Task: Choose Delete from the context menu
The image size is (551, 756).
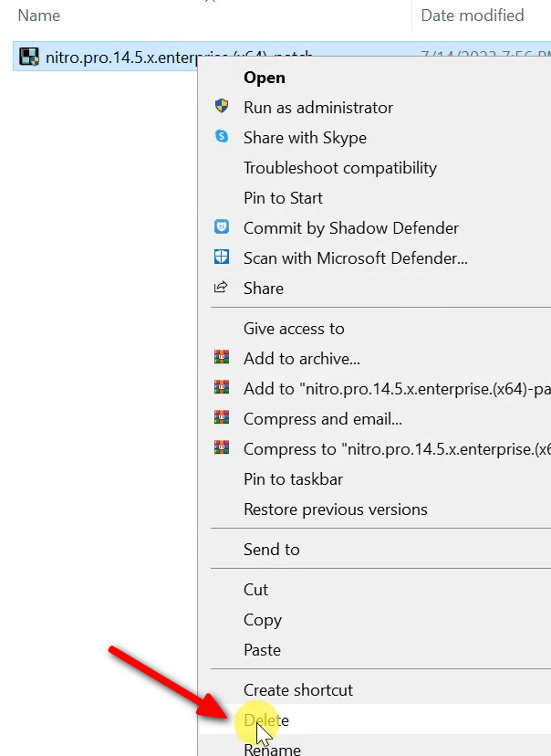Action: 265,720
